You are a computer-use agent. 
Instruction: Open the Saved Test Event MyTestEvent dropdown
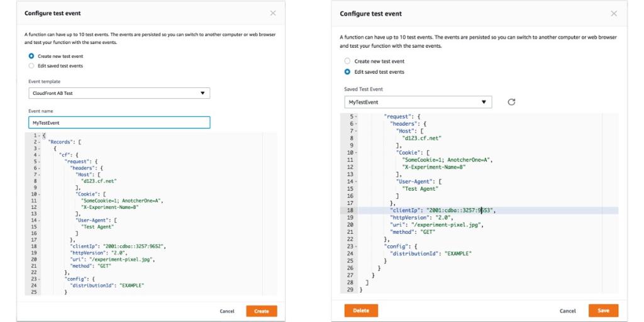pyautogui.click(x=418, y=102)
